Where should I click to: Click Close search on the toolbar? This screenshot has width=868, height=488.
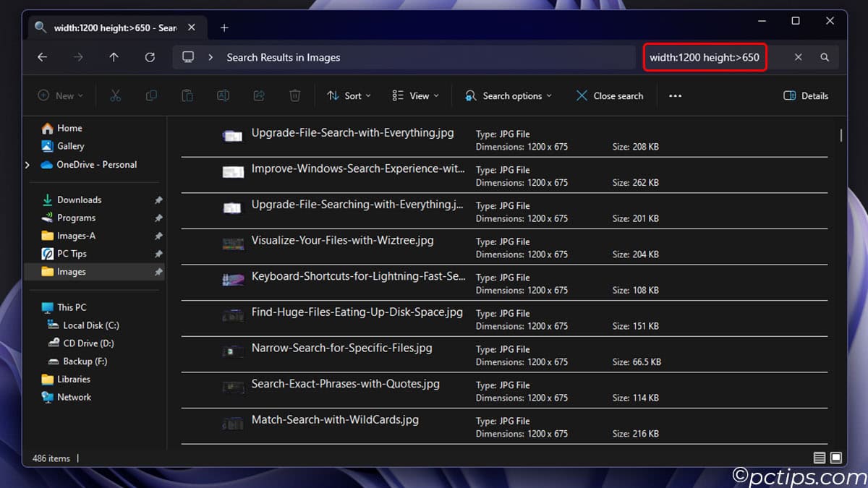coord(609,95)
